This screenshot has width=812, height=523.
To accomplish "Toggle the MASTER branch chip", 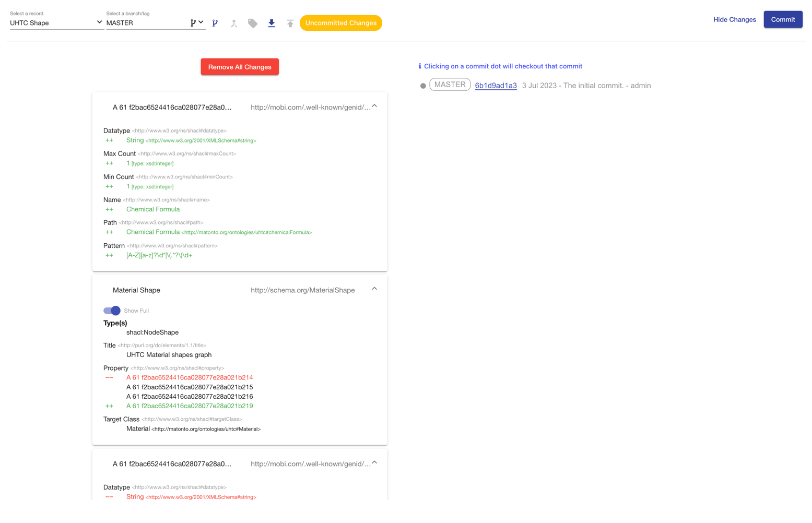I will click(x=450, y=85).
